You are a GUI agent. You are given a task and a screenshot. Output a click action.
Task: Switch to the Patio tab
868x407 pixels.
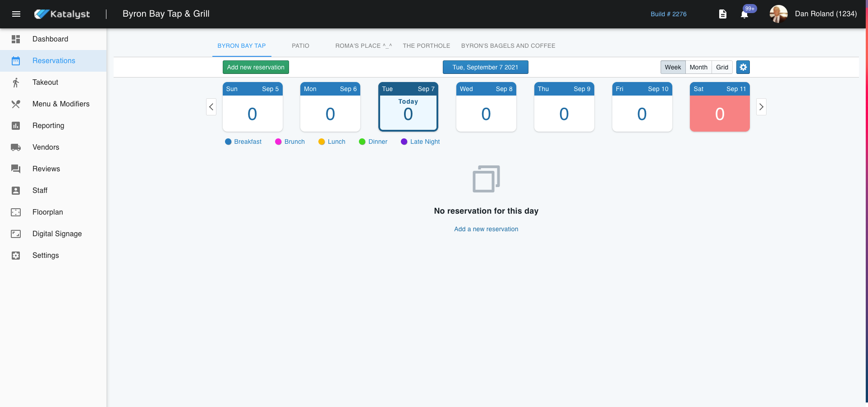[300, 46]
